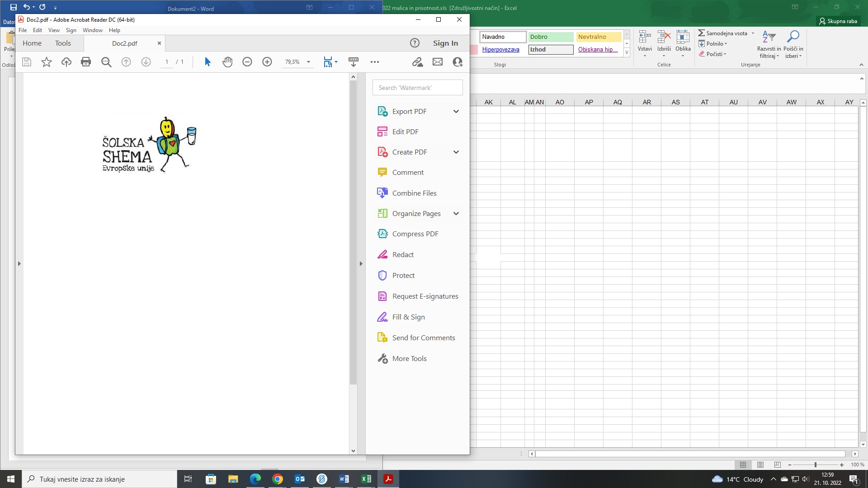
Task: Apply Hiperpovezava cell style in Excel
Action: 503,50
